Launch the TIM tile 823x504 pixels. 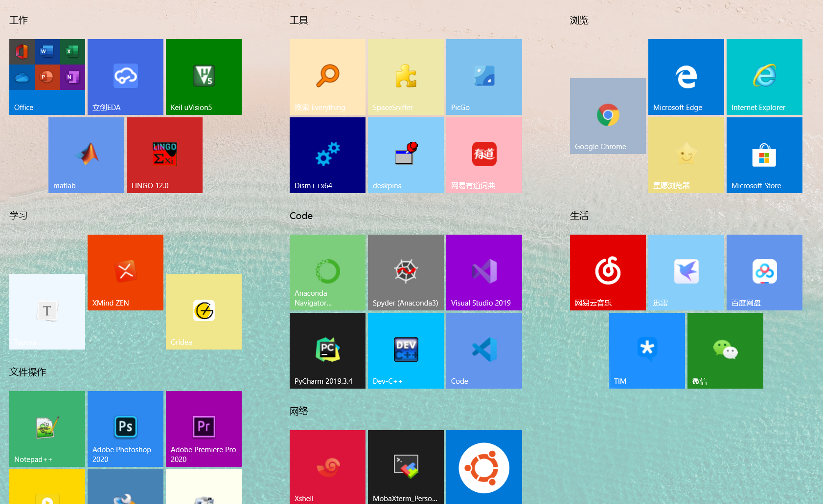(647, 351)
